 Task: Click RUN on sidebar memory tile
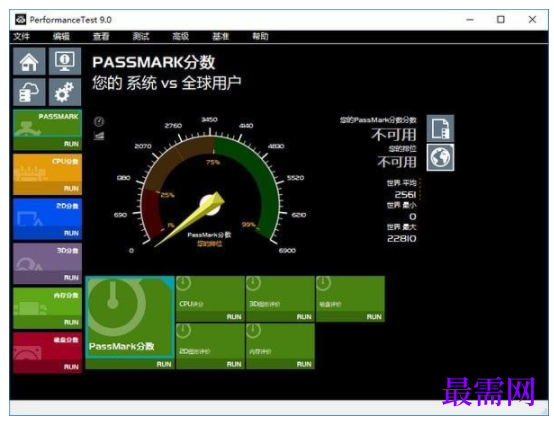(71, 322)
